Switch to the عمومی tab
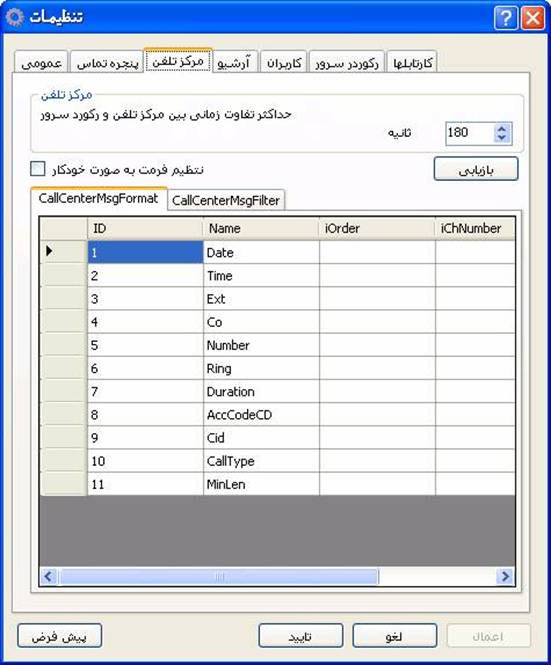Image resolution: width=551 pixels, height=665 pixels. (x=41, y=63)
